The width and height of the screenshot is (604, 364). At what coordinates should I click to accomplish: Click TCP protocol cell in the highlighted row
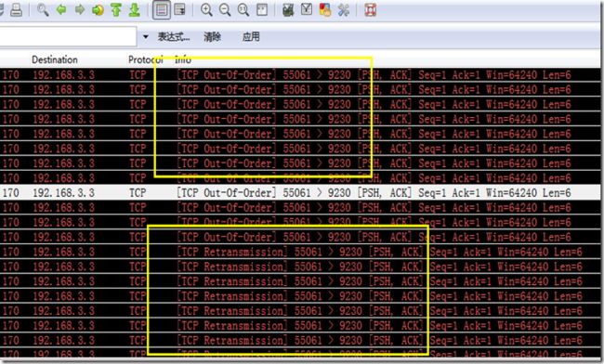click(138, 193)
